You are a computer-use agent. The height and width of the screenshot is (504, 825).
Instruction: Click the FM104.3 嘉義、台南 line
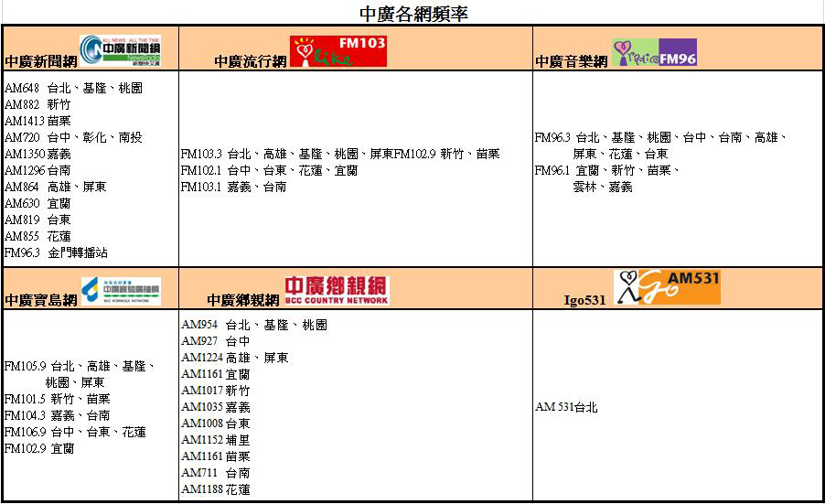57,415
